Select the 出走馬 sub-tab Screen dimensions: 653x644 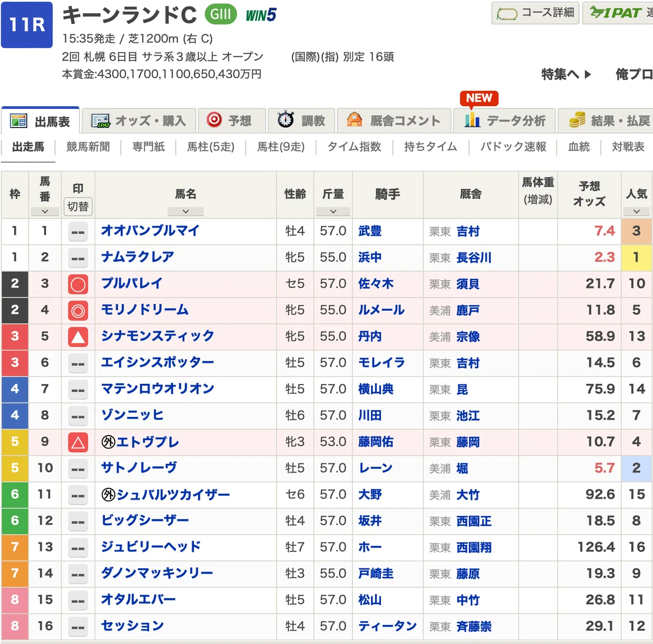(x=28, y=147)
